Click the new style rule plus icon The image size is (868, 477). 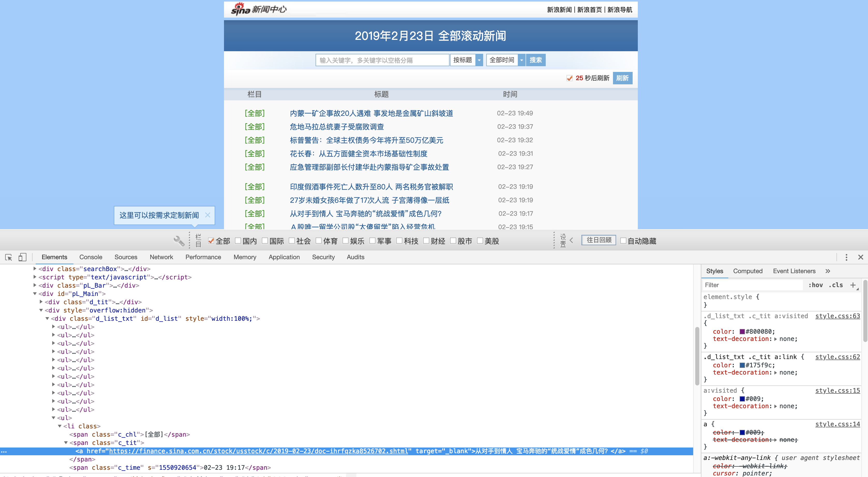(854, 285)
